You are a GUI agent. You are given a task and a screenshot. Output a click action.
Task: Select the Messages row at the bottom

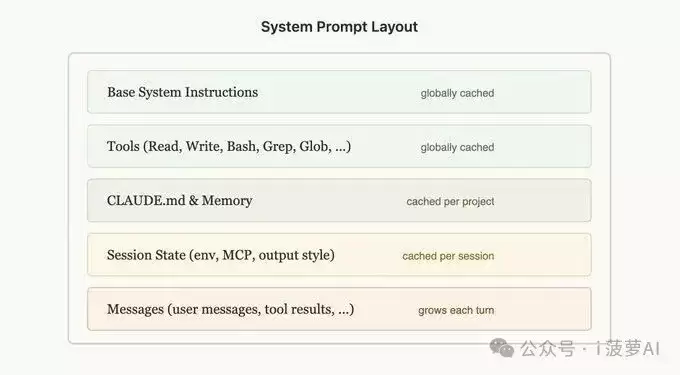339,309
